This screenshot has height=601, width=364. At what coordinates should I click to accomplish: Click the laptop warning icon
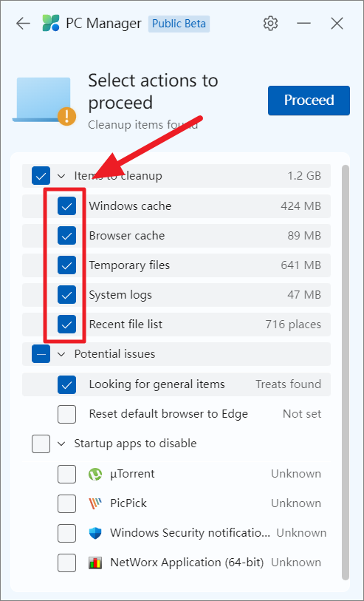46,100
